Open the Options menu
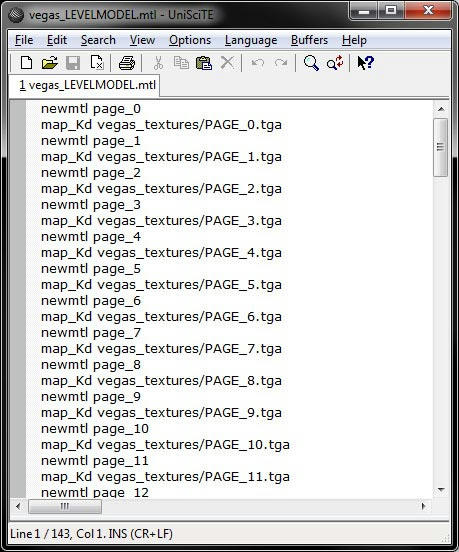The width and height of the screenshot is (459, 552). [x=190, y=40]
